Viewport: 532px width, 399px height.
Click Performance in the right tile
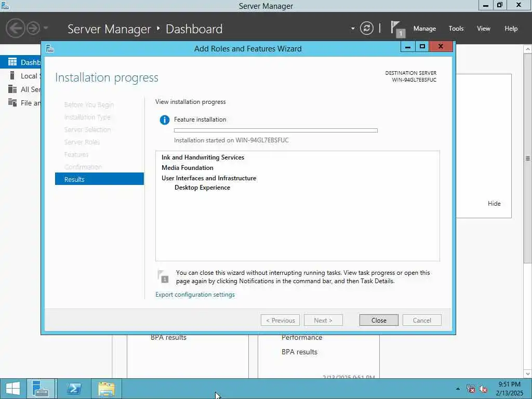pyautogui.click(x=302, y=338)
